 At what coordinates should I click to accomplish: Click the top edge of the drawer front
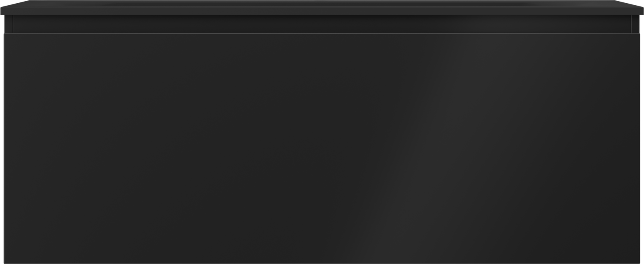322,33
